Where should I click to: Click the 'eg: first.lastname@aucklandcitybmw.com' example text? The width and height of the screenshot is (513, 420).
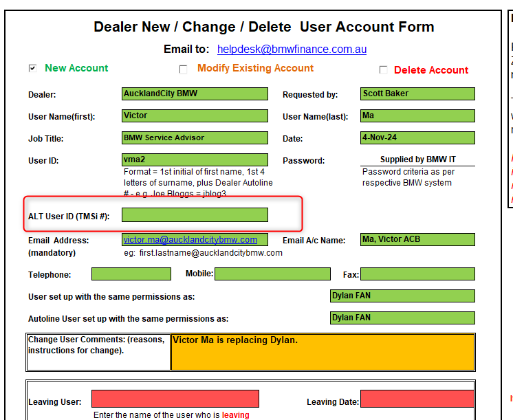[203, 253]
